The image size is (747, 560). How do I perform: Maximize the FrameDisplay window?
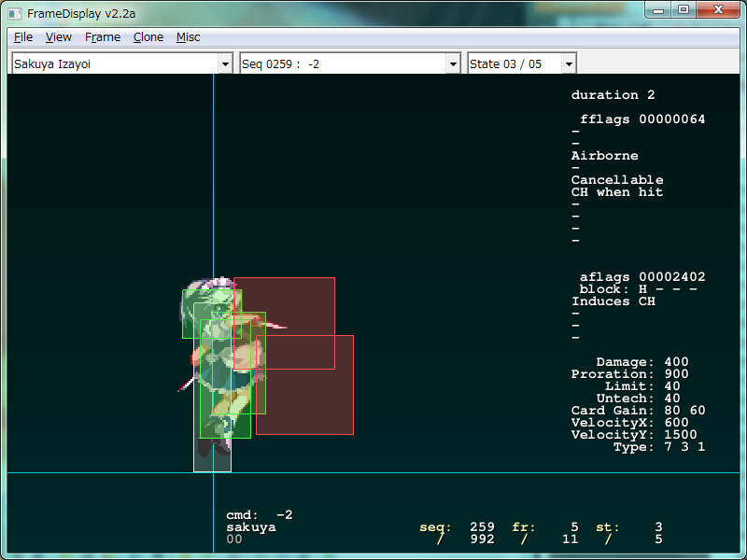[684, 10]
